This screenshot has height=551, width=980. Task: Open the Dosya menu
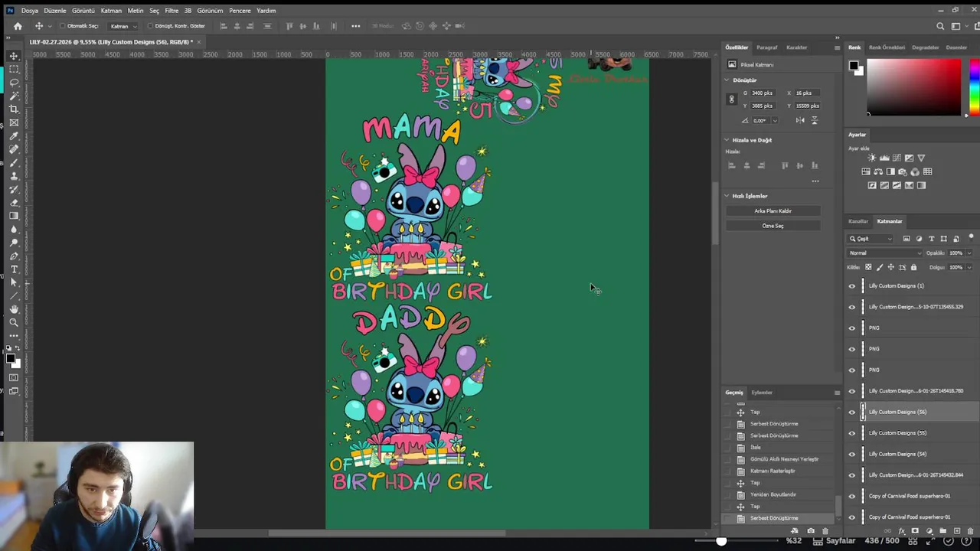coord(30,11)
